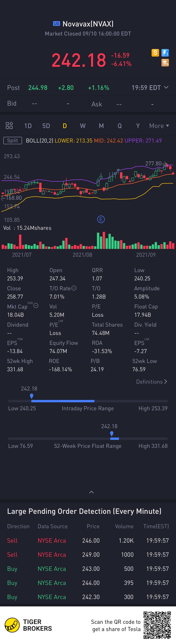Select the 5D chart tab
Viewport: 176px width, 644px height.
tap(46, 126)
